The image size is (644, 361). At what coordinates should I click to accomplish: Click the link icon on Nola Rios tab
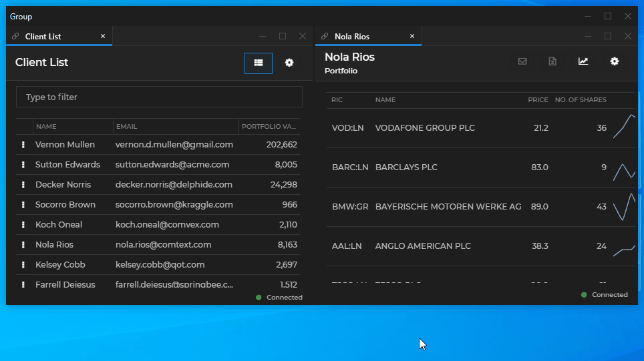coord(325,36)
